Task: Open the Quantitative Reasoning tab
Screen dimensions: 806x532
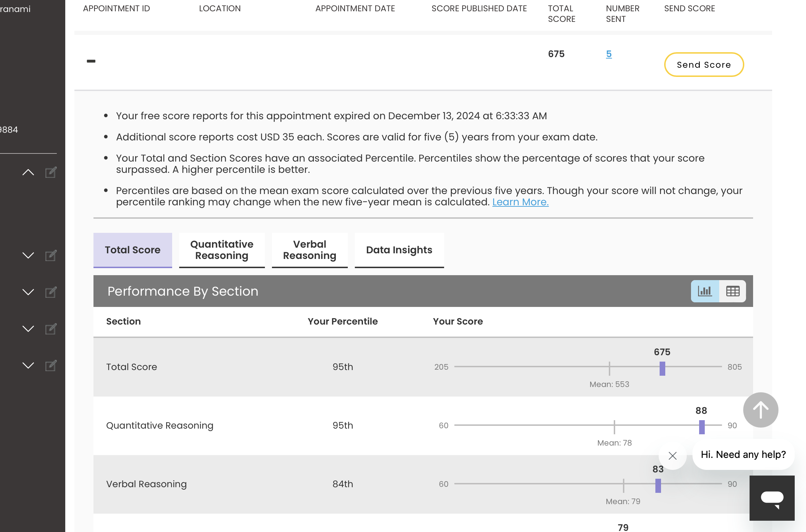Action: [x=222, y=250]
